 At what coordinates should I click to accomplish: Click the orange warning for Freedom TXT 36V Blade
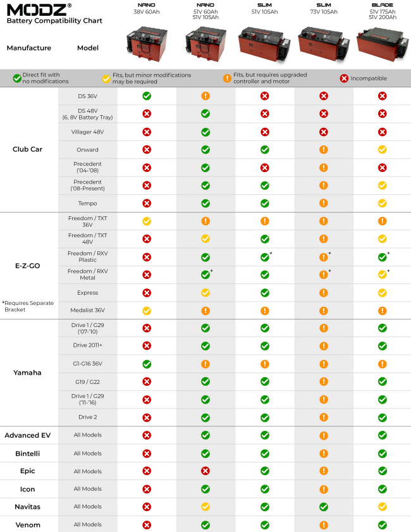pos(382,221)
